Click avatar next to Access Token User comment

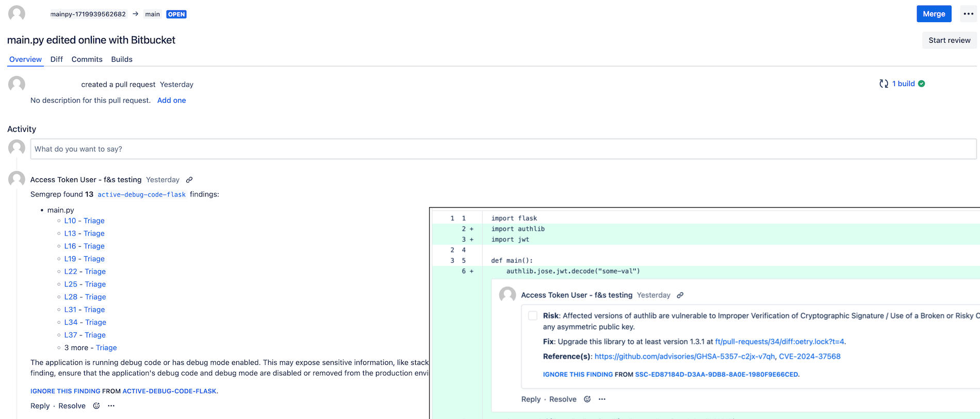tap(17, 179)
